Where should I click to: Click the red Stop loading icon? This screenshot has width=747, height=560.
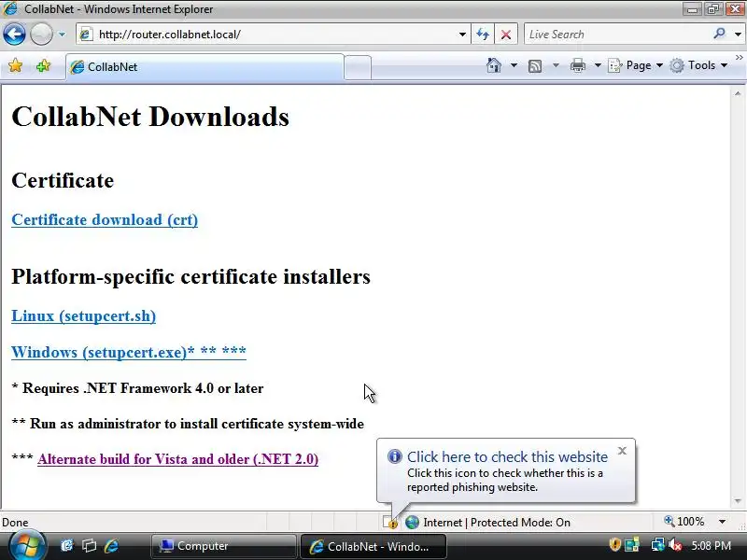click(x=506, y=35)
